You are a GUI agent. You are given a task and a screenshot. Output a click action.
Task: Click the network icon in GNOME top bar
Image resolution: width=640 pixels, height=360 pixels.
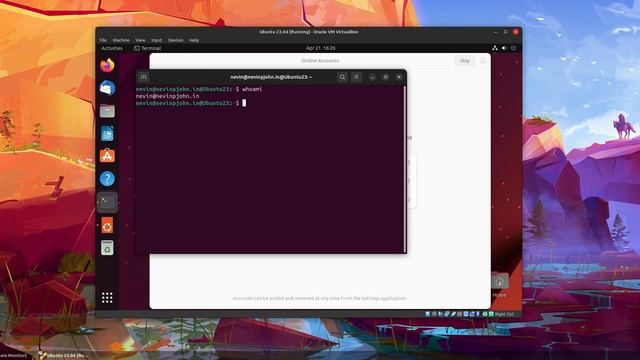pyautogui.click(x=495, y=48)
